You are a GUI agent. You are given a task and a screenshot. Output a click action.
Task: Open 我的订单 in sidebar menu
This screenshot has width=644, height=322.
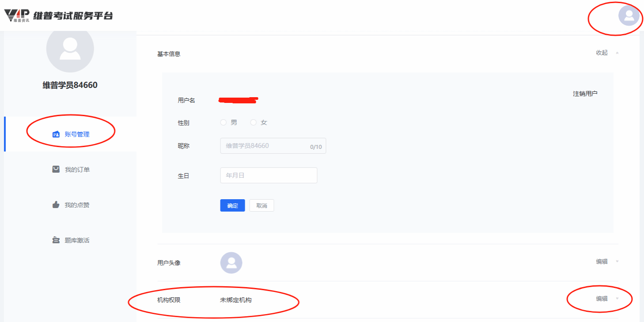pyautogui.click(x=77, y=170)
